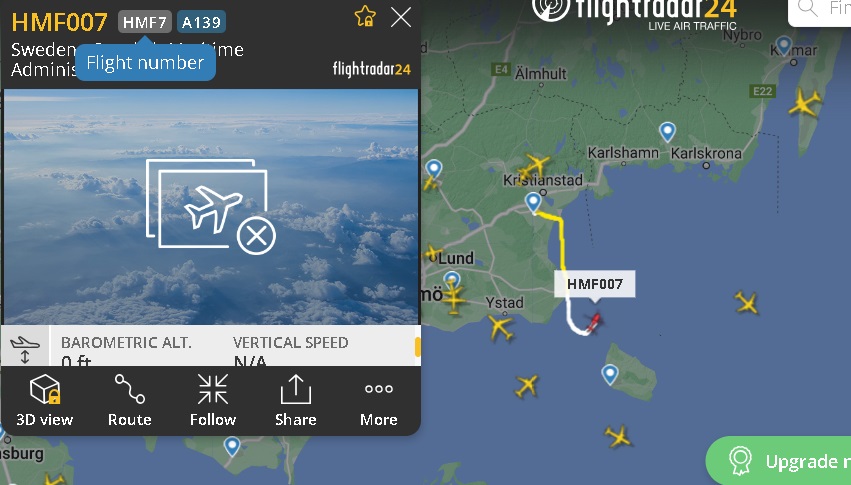
Task: Close the HMF007 flight panel
Action: coord(401,17)
